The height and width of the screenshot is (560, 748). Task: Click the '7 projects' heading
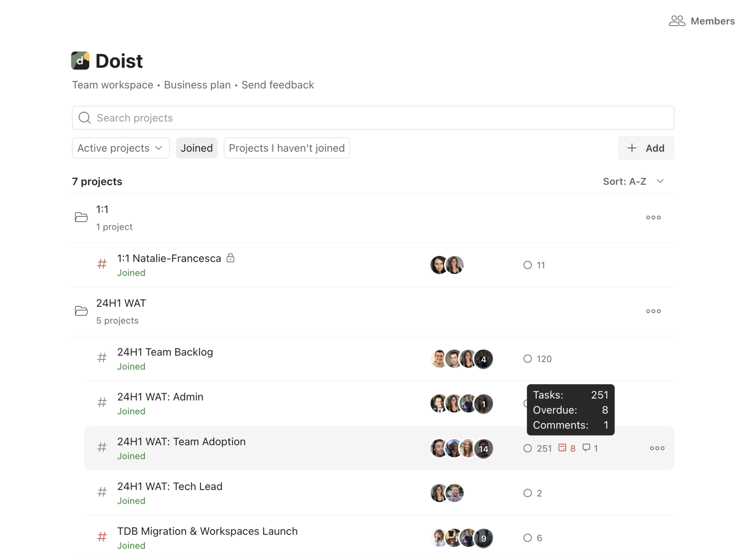point(97,181)
